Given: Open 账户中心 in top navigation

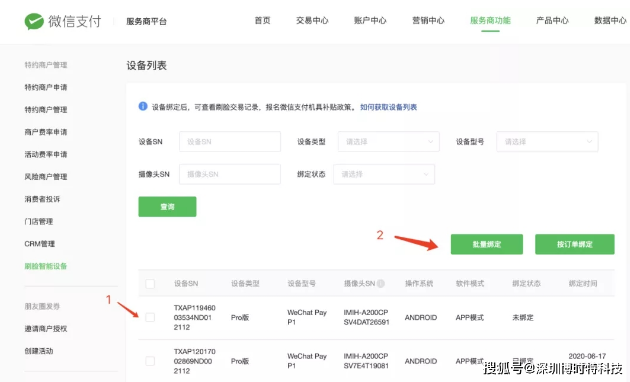Looking at the screenshot, I should [x=370, y=20].
